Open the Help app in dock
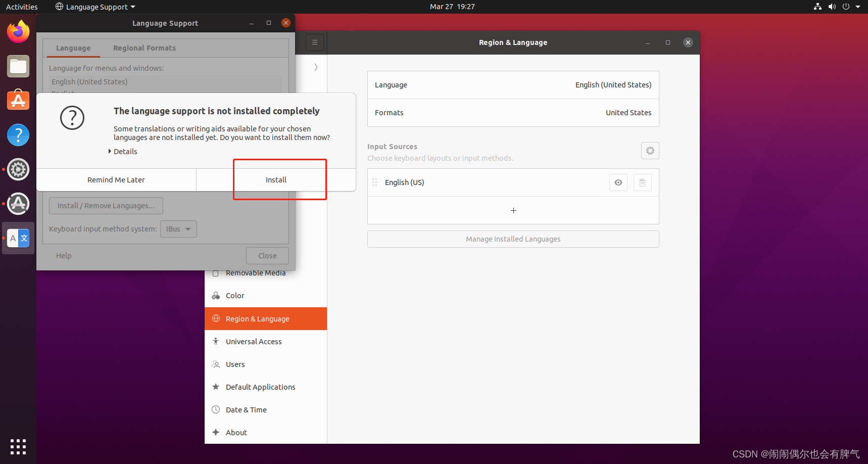 coord(18,135)
